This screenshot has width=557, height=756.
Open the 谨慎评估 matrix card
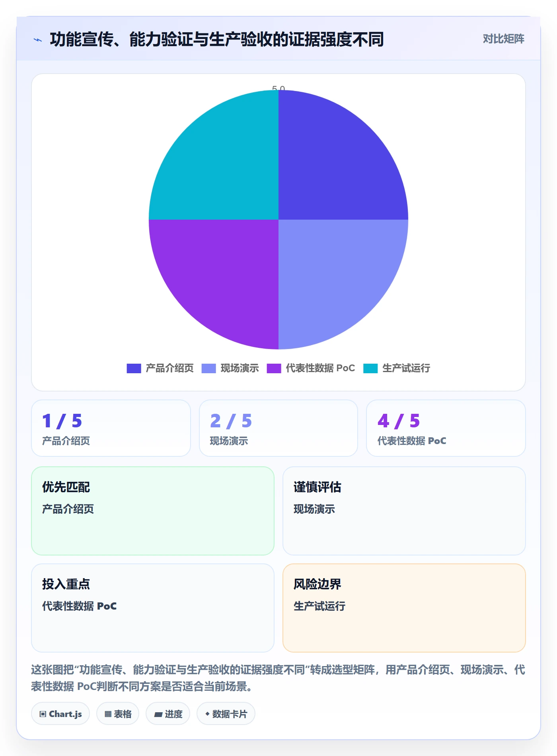[404, 511]
